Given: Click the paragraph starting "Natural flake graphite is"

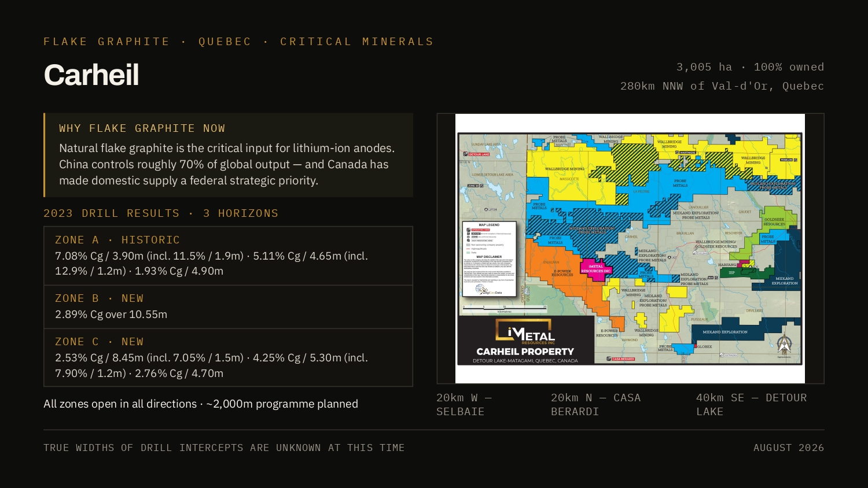Looking at the screenshot, I should (227, 164).
